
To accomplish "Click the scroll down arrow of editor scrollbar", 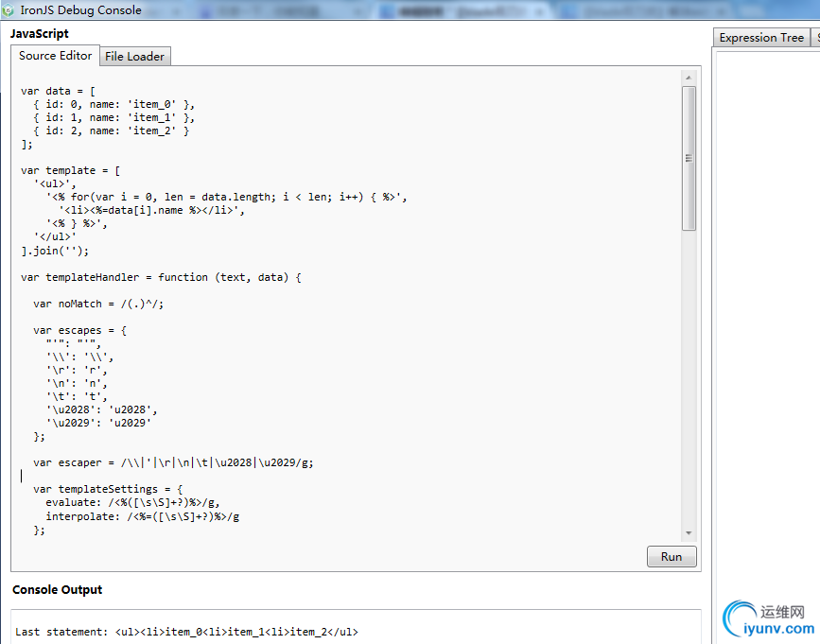I will (x=689, y=532).
